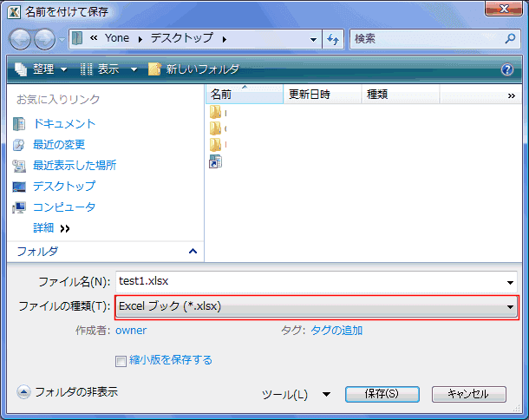The height and width of the screenshot is (420, 529).
Task: Select the second folder icon in file list
Action: click(x=215, y=128)
